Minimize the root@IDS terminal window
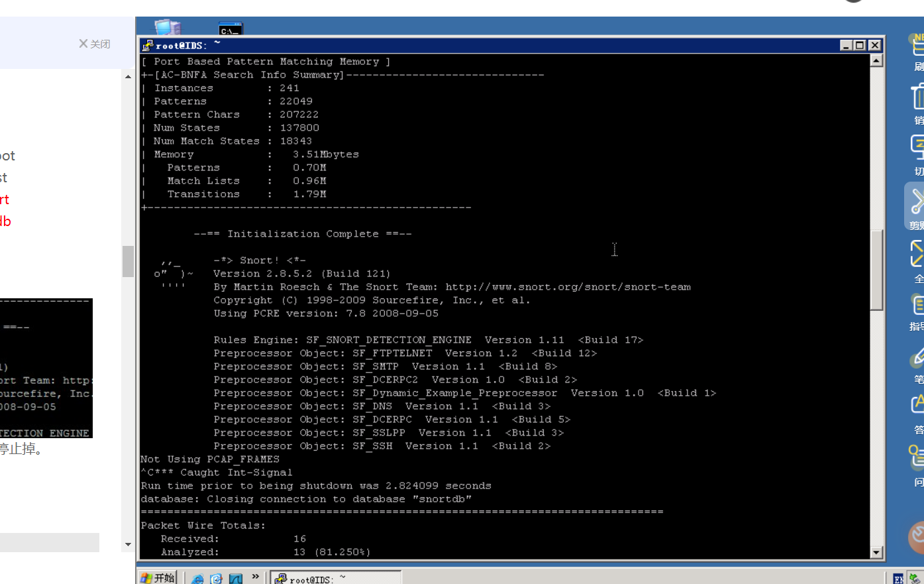This screenshot has width=924, height=584. (x=846, y=45)
